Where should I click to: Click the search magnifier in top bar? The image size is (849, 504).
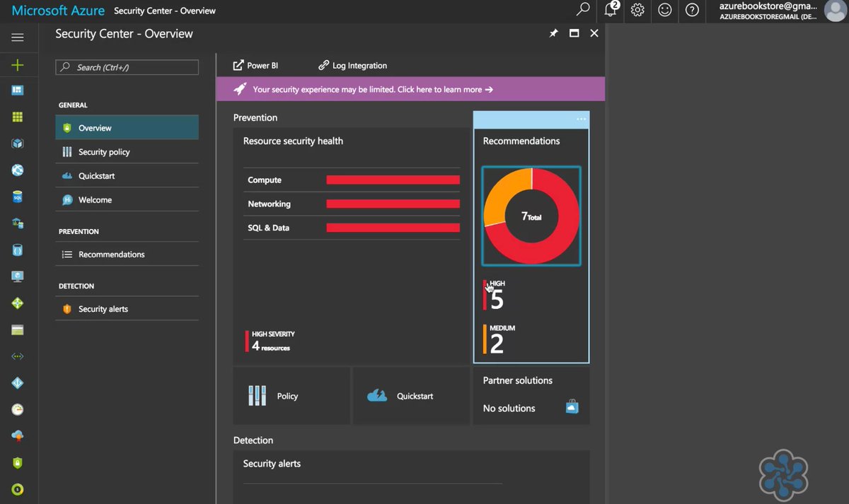pos(583,10)
